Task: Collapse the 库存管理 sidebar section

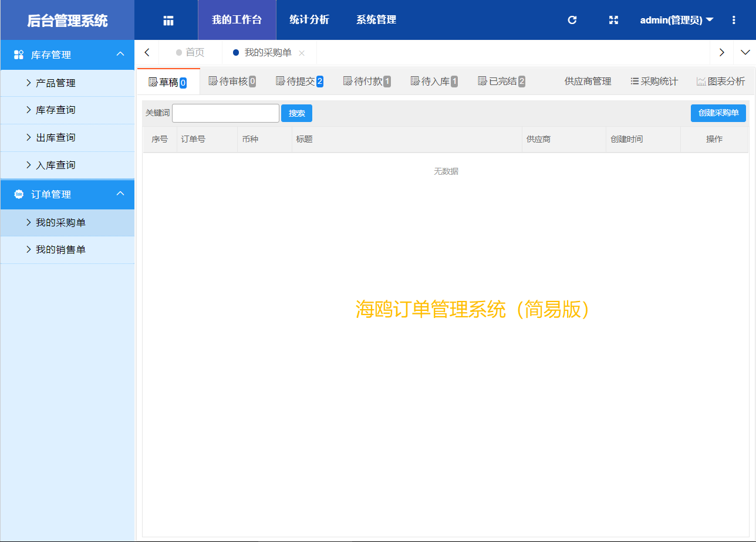Action: (x=120, y=54)
